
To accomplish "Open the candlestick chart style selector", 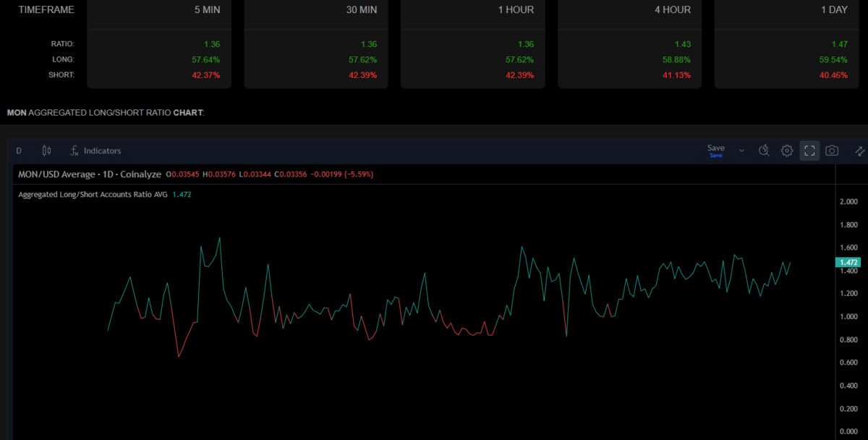I will point(47,151).
